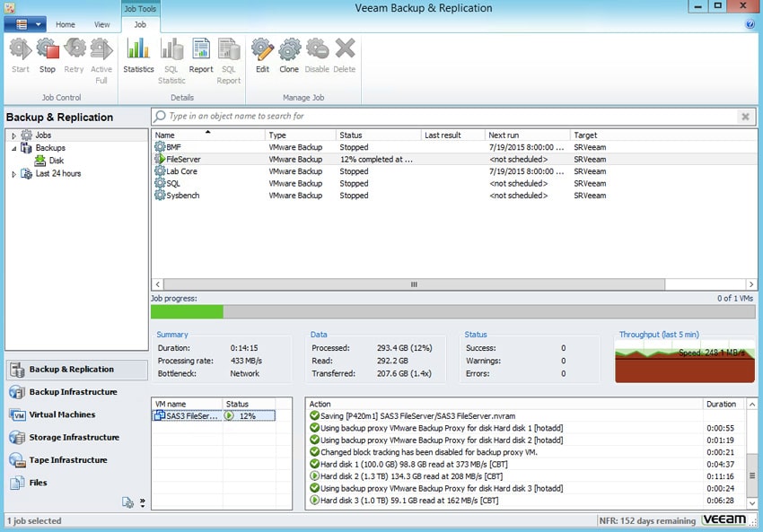
Task: Run an Active Full backup
Action: tap(101, 61)
